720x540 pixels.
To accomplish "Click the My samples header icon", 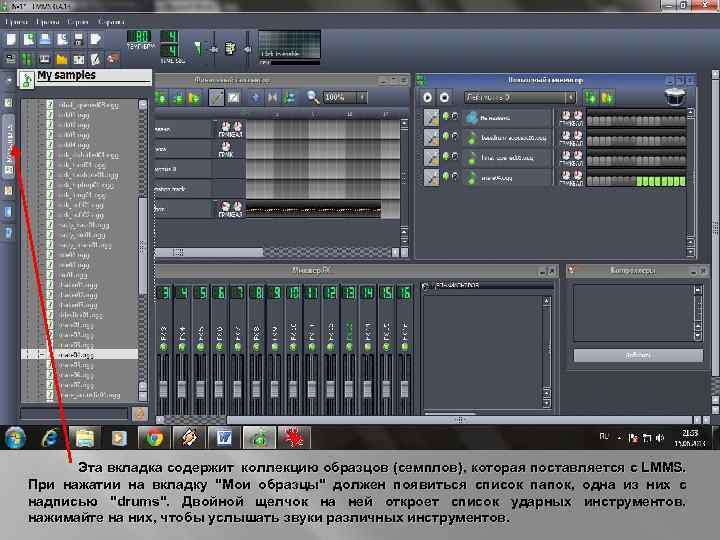I will (x=27, y=79).
